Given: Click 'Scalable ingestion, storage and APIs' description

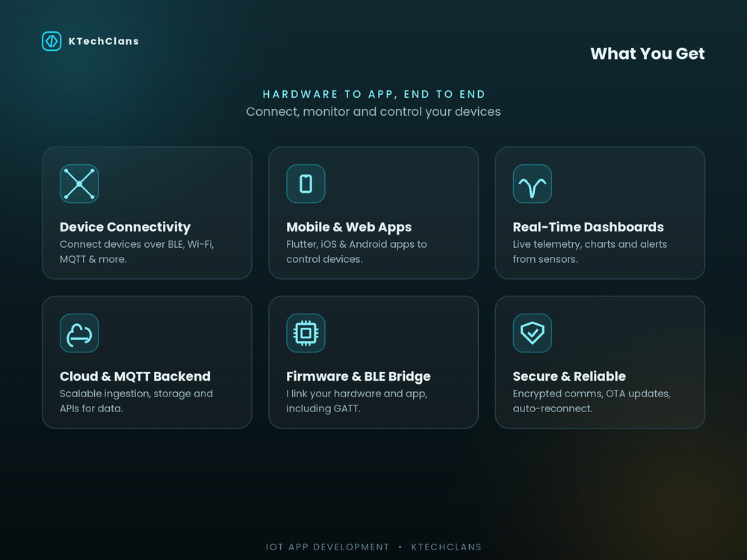Looking at the screenshot, I should coord(136,401).
